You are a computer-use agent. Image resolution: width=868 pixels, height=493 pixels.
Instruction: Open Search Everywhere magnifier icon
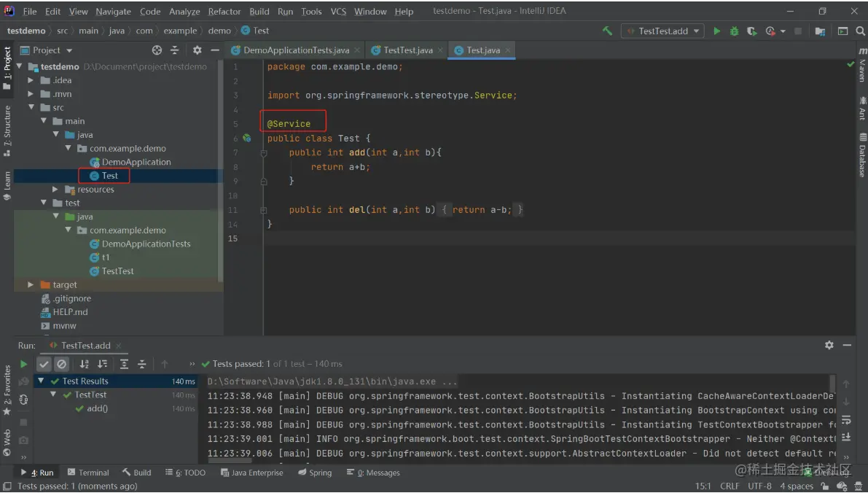tap(860, 31)
